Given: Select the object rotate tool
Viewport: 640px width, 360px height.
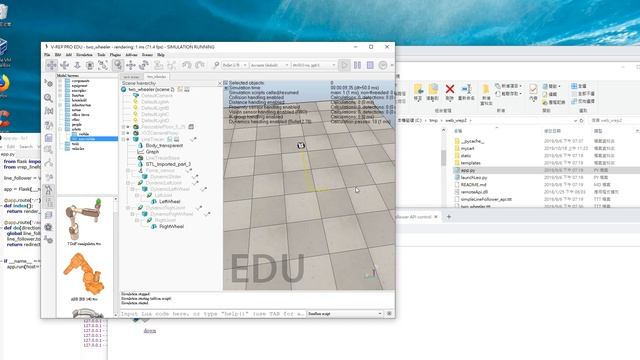Looking at the screenshot, I should coord(144,65).
